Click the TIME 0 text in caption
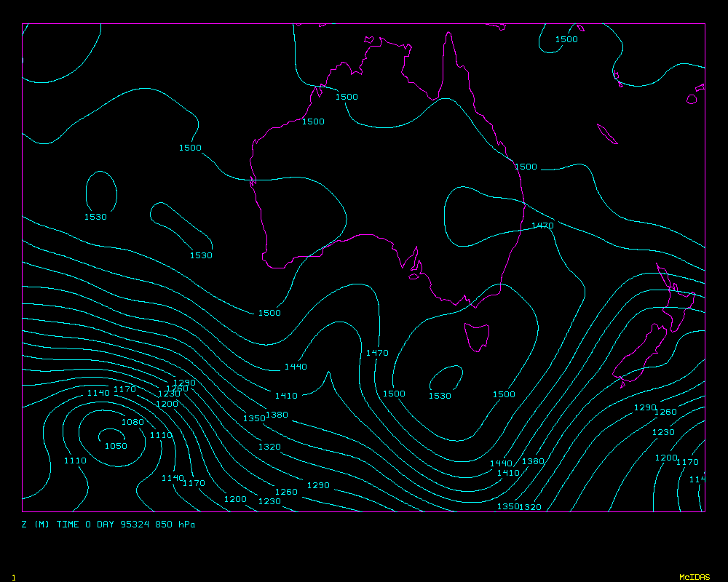The width and height of the screenshot is (728, 582). 74,524
